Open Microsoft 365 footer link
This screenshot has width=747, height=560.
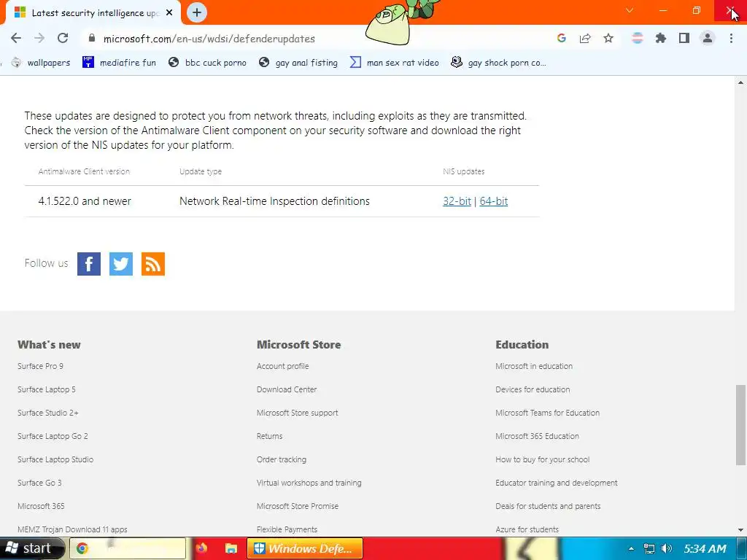[41, 506]
